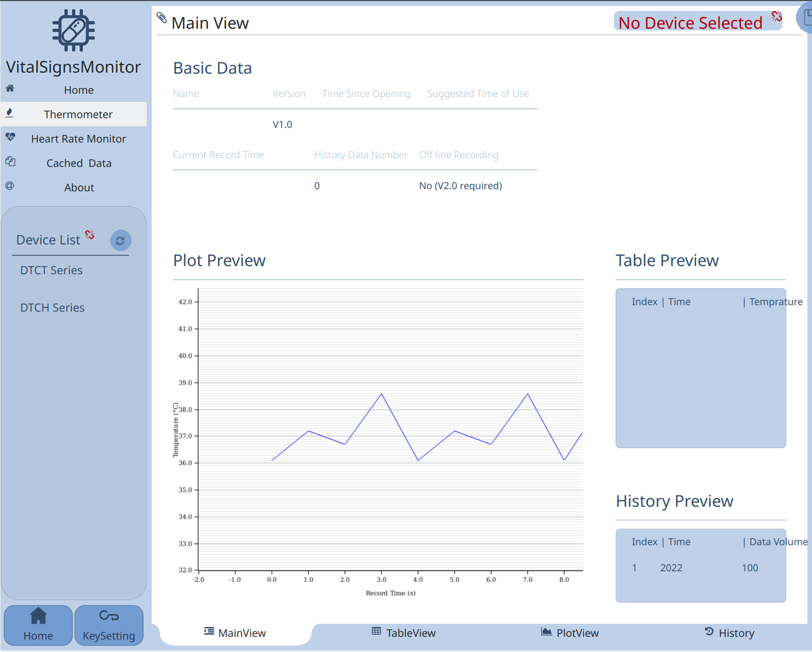This screenshot has height=652, width=812.
Task: Click the bottom Home button
Action: [x=38, y=625]
